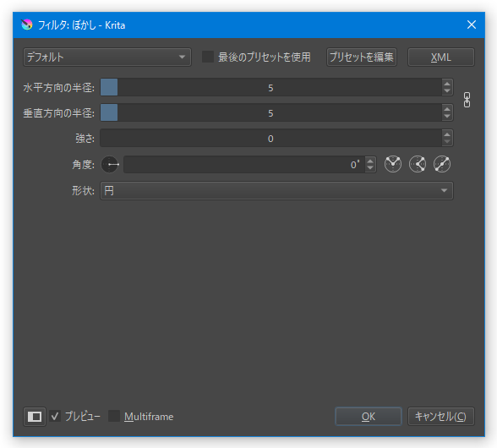This screenshot has height=448, width=497.
Task: Increase 角度 angle with up arrow
Action: pos(370,161)
